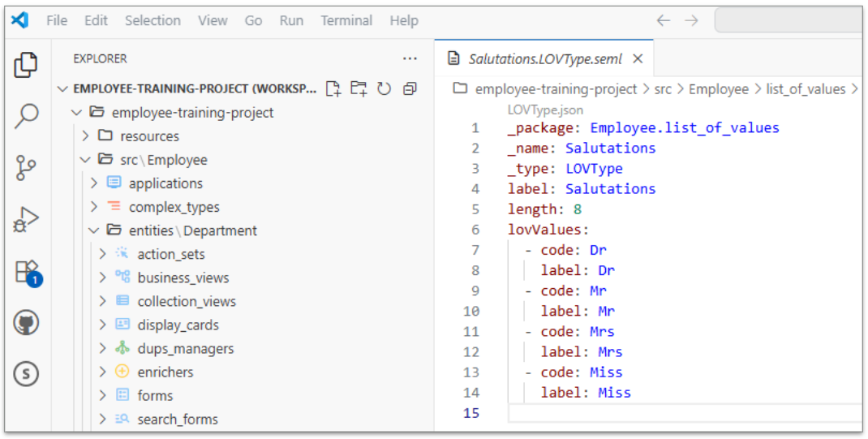Viewport: 868px width, 439px height.
Task: Open the Terminal menu
Action: click(x=346, y=20)
